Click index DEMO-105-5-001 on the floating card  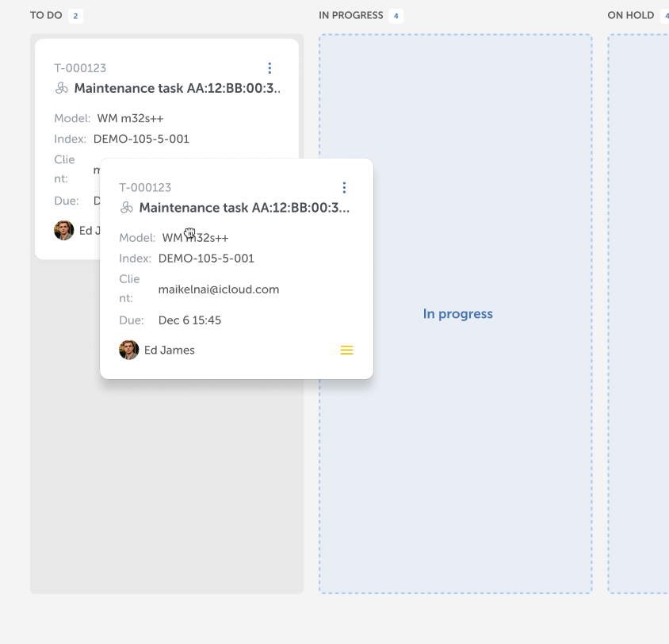206,259
